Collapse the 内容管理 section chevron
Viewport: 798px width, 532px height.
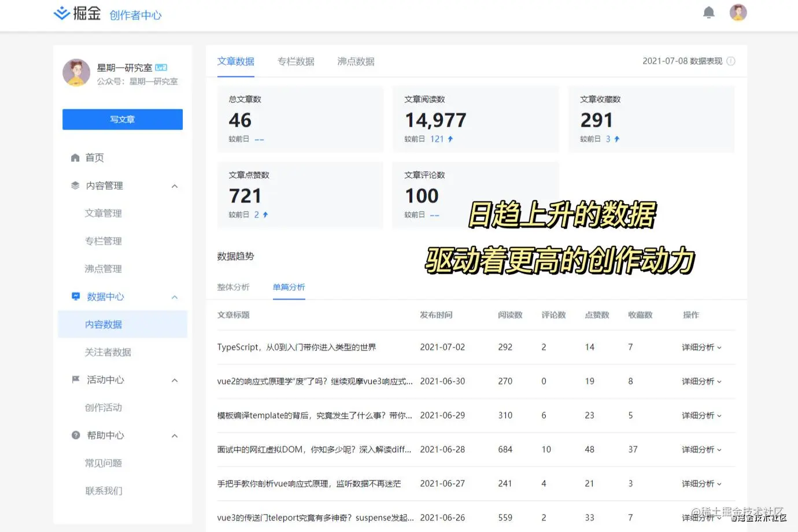point(175,186)
